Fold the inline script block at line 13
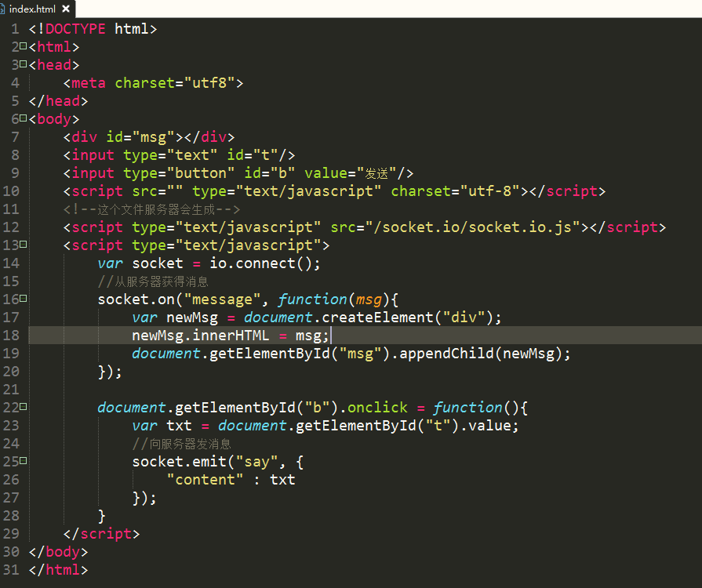Image resolution: width=702 pixels, height=588 pixels. tap(23, 245)
